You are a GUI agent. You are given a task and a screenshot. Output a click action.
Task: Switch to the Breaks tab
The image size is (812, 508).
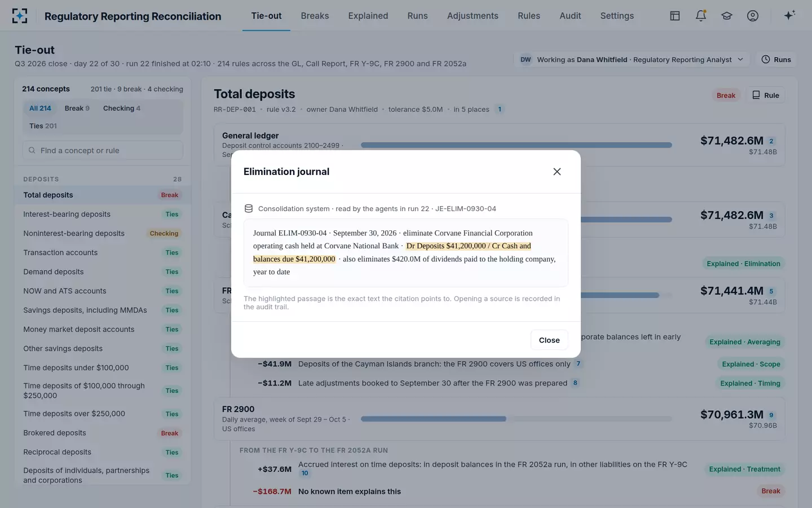click(x=315, y=16)
